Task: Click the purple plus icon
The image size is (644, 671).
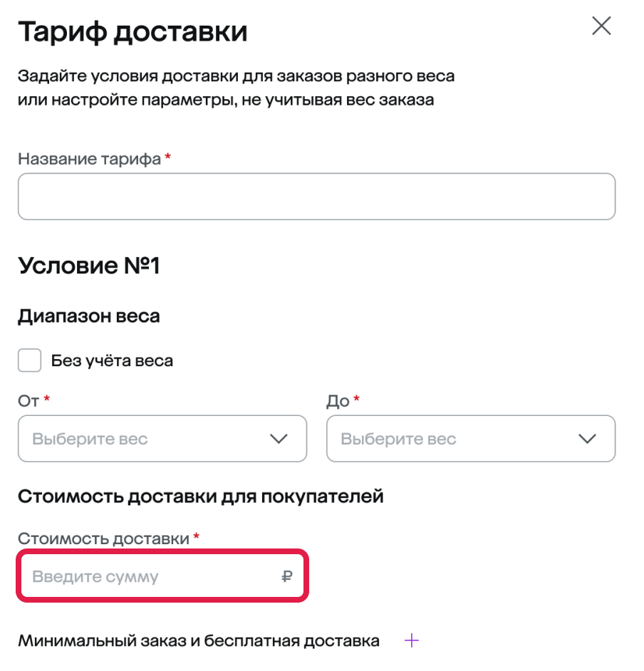Action: tap(411, 641)
